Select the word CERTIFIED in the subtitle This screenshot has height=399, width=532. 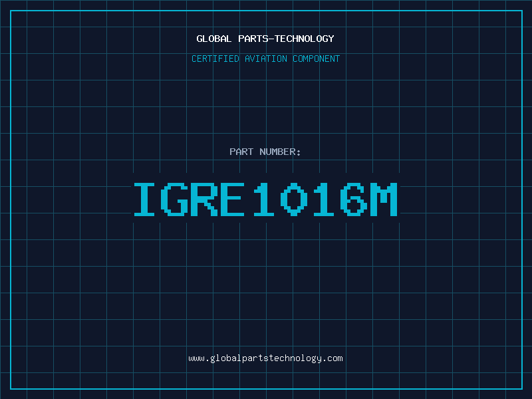216,59
